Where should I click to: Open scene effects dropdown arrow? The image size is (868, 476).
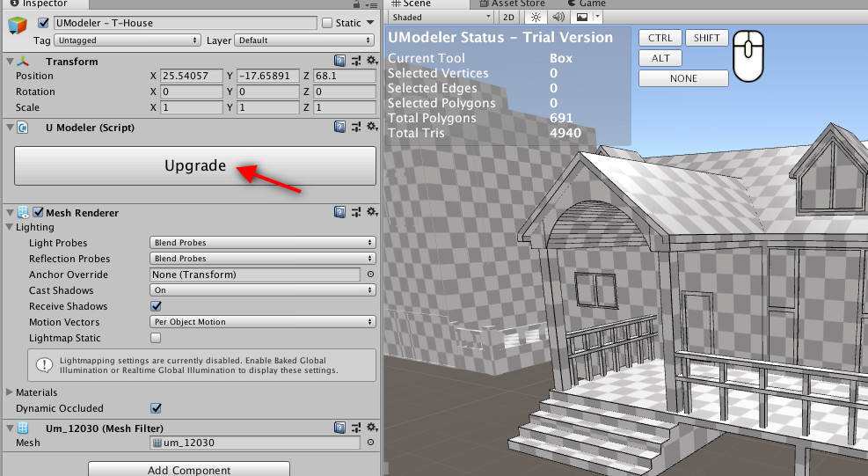pyautogui.click(x=597, y=18)
